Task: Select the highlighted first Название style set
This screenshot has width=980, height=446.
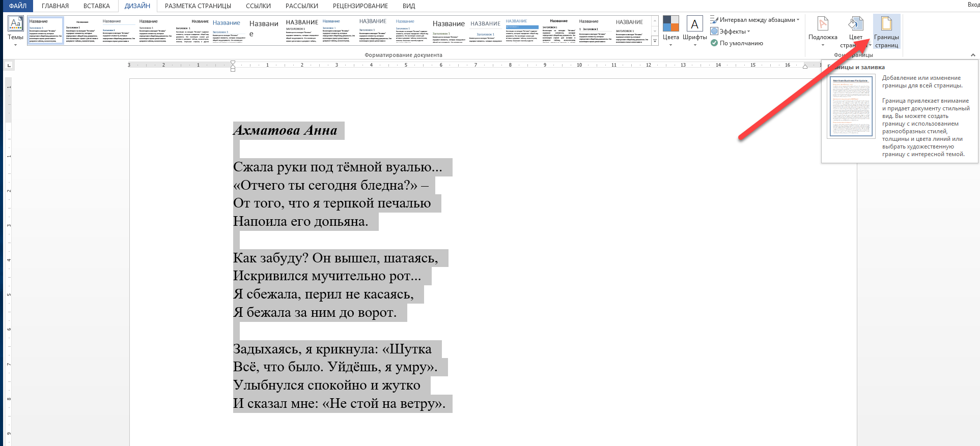Action: click(45, 31)
